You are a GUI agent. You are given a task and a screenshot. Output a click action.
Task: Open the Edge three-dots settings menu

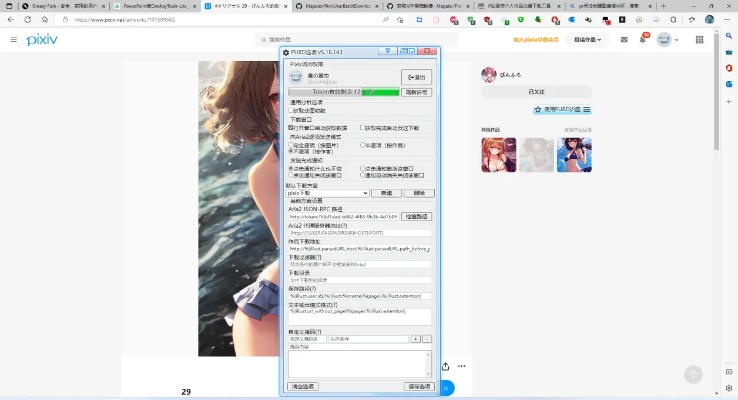(x=726, y=20)
